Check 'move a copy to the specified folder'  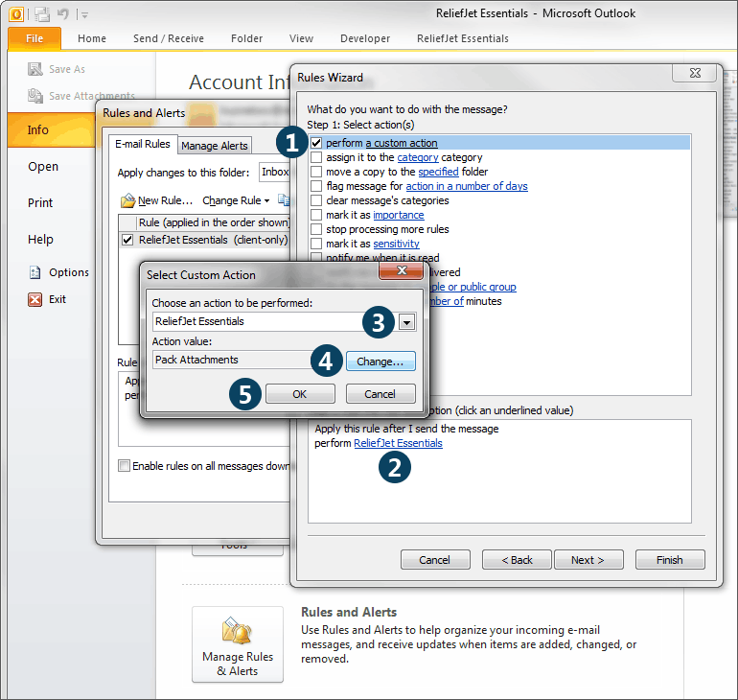(x=316, y=172)
